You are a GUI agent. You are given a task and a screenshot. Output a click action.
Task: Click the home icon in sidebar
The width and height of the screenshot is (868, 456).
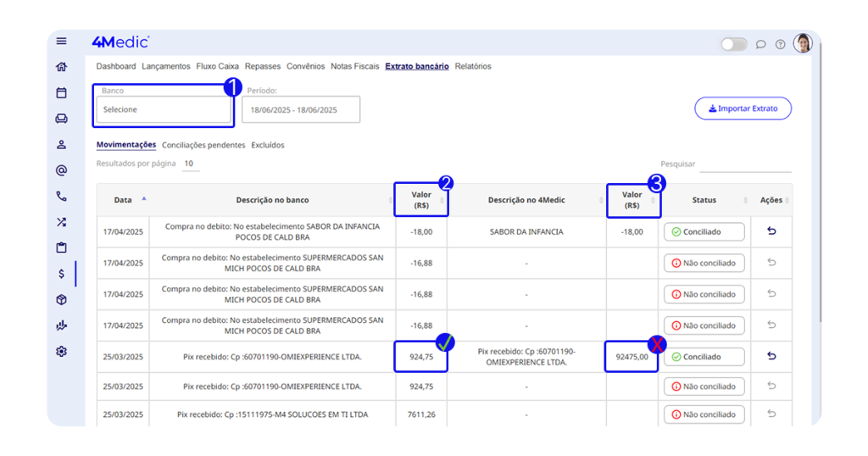[x=61, y=67]
